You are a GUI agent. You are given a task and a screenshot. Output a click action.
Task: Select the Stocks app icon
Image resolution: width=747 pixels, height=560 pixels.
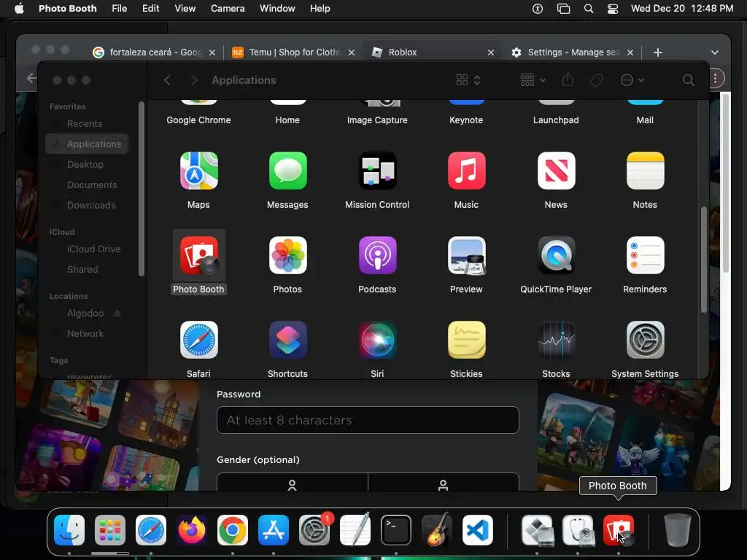pos(556,340)
